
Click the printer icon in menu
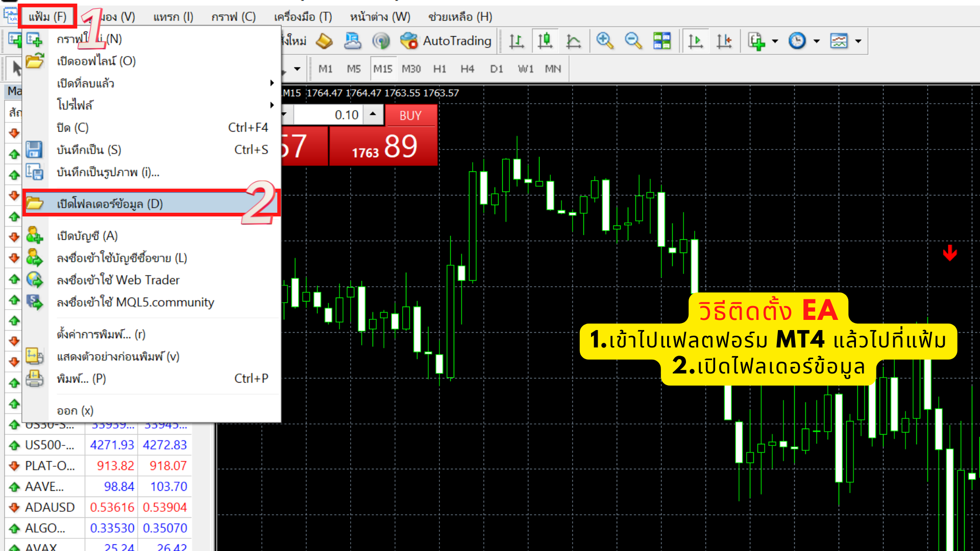coord(35,379)
